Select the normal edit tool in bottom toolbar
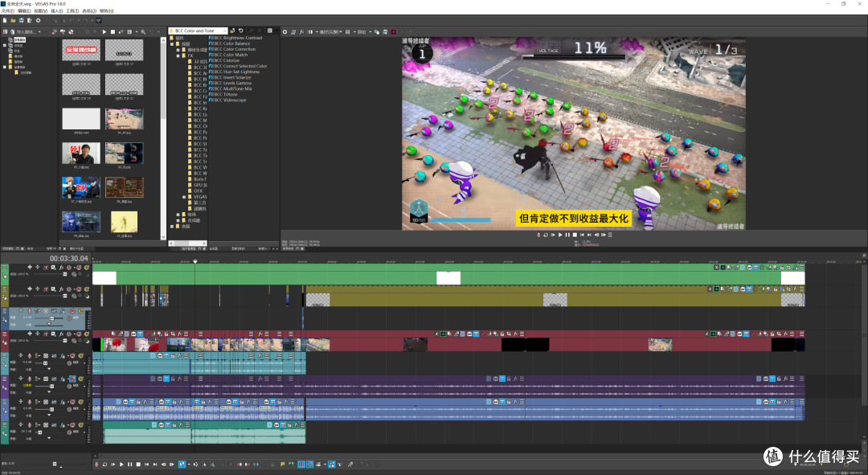868x475 pixels. tap(182, 465)
